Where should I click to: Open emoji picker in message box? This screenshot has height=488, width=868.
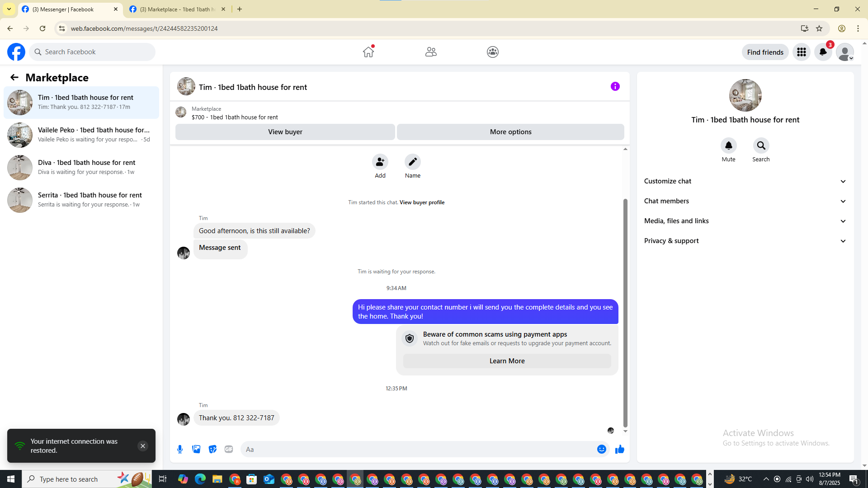(x=601, y=449)
